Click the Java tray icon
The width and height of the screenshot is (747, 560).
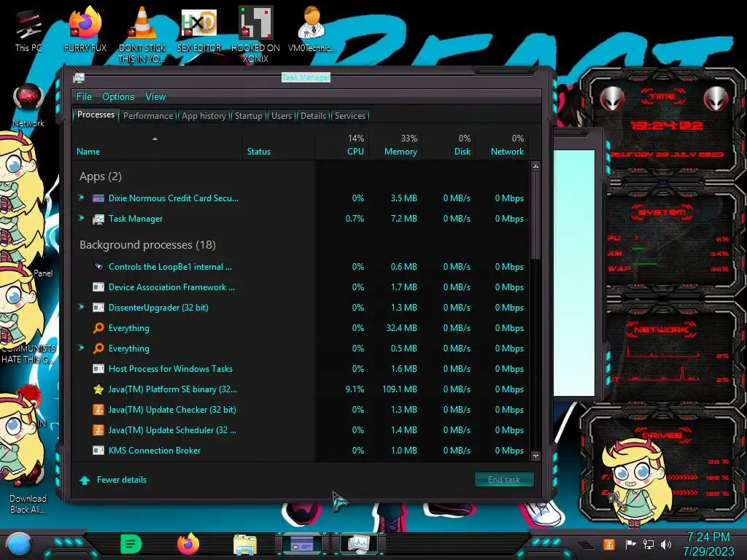(x=608, y=544)
